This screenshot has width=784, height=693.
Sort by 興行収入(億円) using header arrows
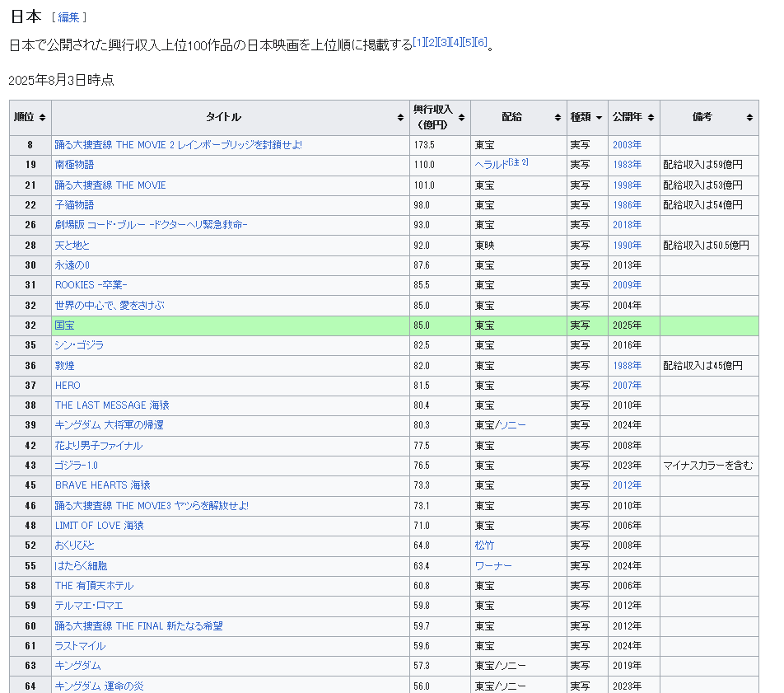pos(461,118)
